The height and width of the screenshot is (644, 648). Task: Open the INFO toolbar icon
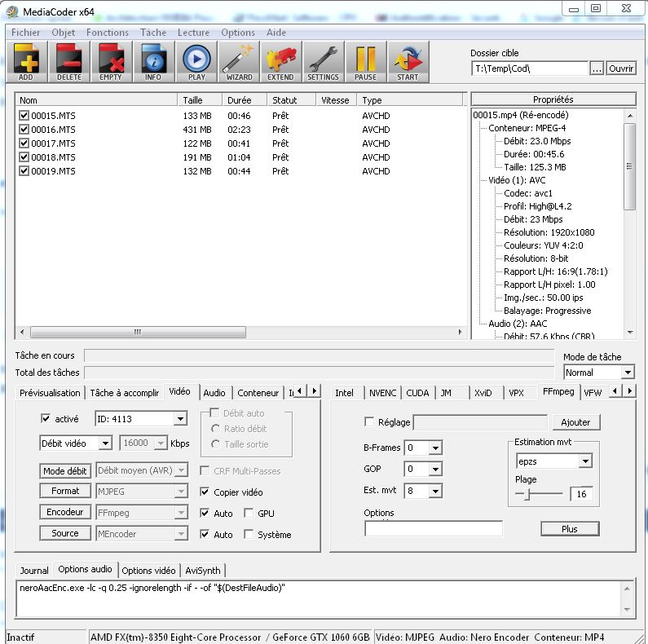(153, 62)
